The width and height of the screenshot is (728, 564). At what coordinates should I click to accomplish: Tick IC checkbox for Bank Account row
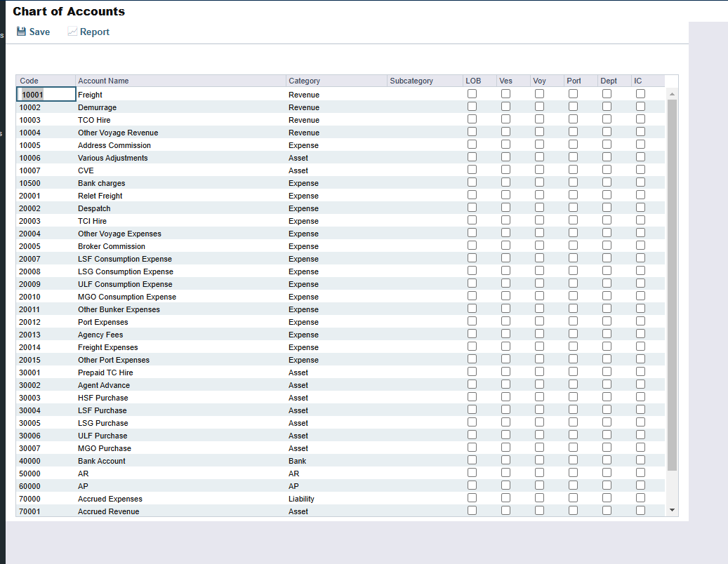640,460
